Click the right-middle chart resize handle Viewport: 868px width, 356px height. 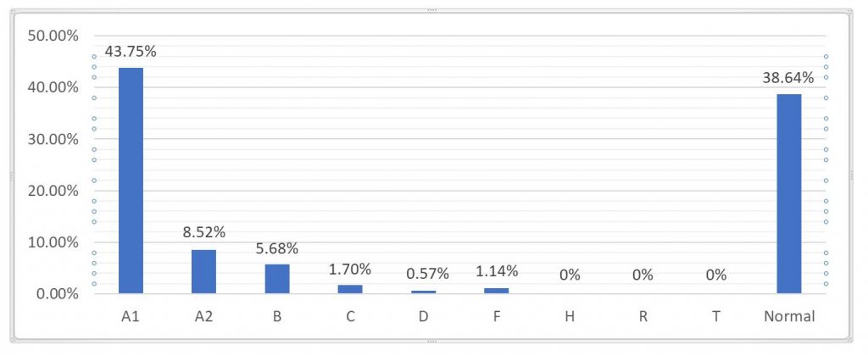(x=853, y=175)
